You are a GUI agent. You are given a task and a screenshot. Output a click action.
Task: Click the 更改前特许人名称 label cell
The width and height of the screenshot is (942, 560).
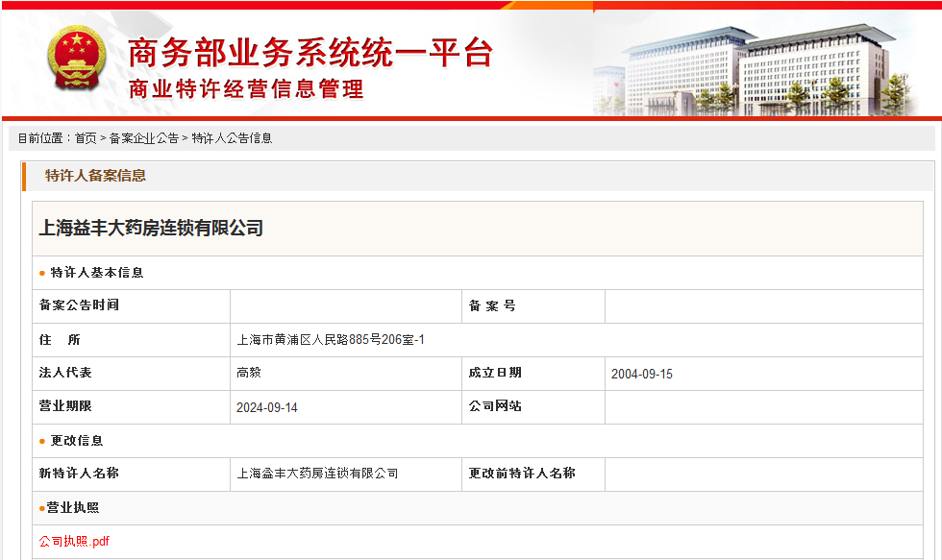[533, 475]
